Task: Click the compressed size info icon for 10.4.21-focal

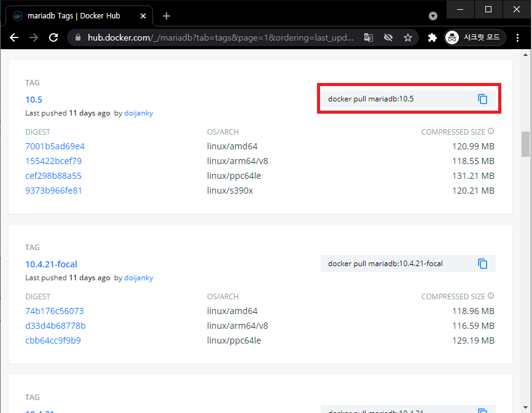Action: tap(491, 296)
